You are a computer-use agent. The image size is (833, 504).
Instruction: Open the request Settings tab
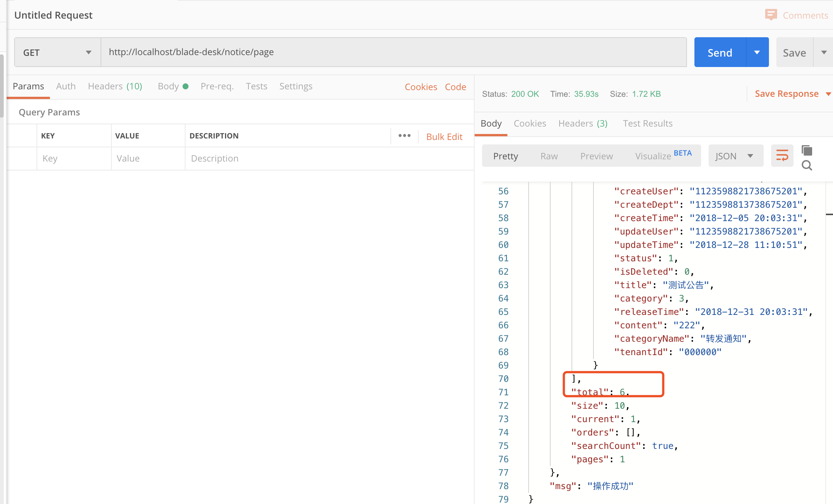296,86
